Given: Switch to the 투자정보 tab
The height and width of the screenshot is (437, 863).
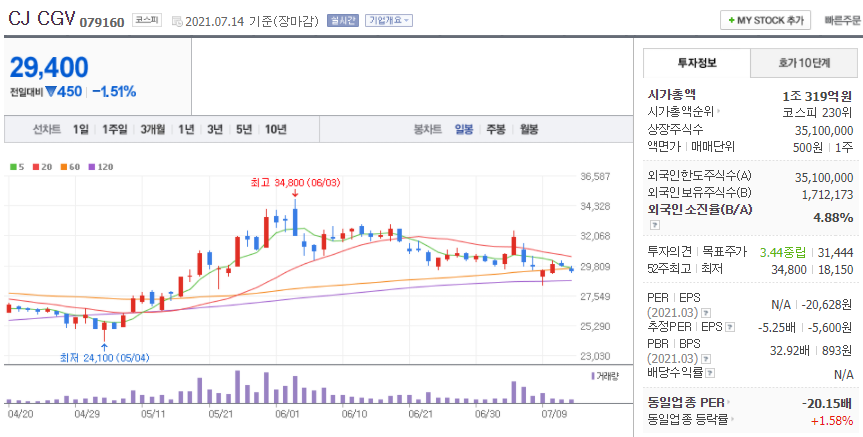Looking at the screenshot, I should click(697, 63).
